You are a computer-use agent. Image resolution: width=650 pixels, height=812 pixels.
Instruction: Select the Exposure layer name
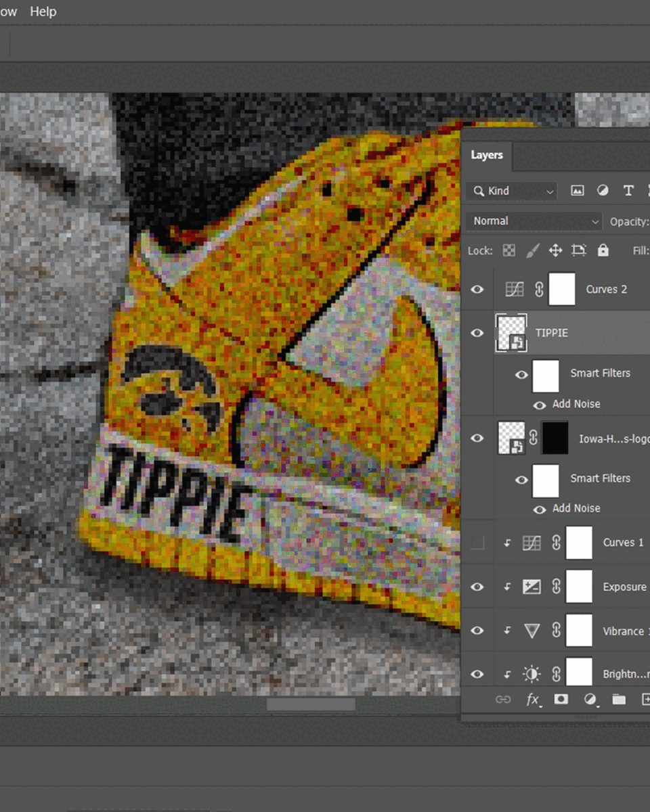click(624, 587)
